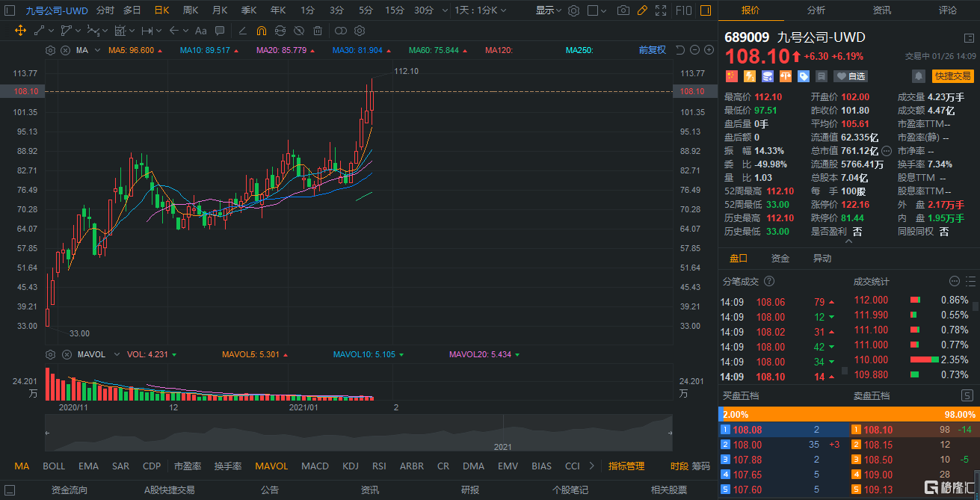Open drawing tools settings gear
Screen dimensions: 980x500
pyautogui.click(x=360, y=31)
